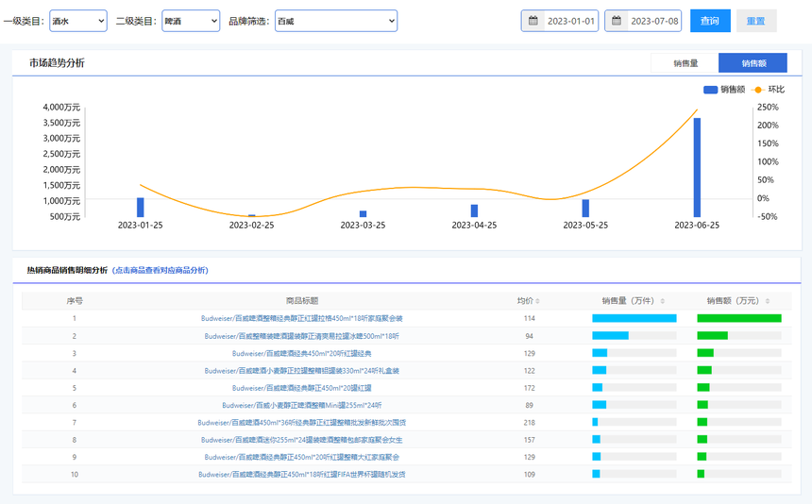Open the 二级类目 dropdown showing 啤酒
This screenshot has height=504, width=812.
pyautogui.click(x=191, y=21)
